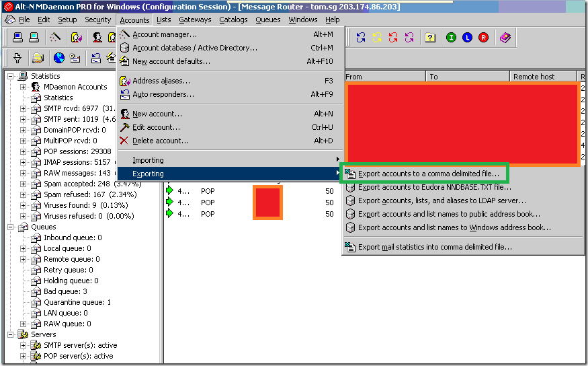588x366 pixels.
Task: Choose Account manager from Accounts menu
Action: (230, 34)
